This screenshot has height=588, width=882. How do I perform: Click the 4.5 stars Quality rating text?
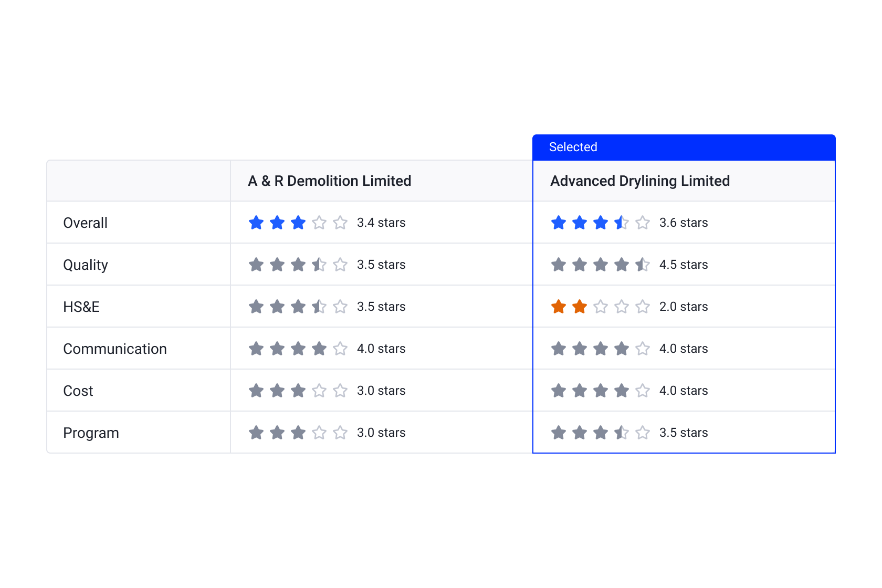pos(684,265)
